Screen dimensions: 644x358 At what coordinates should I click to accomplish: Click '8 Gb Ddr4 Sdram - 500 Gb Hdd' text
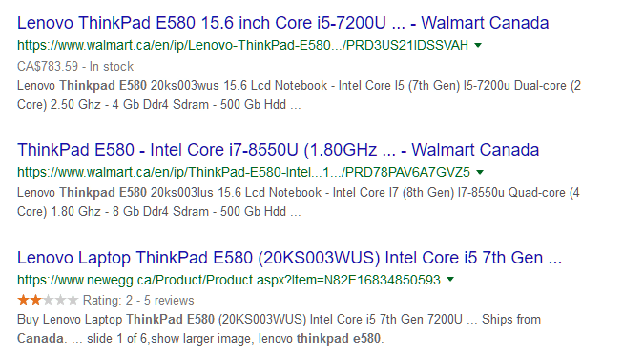199,211
